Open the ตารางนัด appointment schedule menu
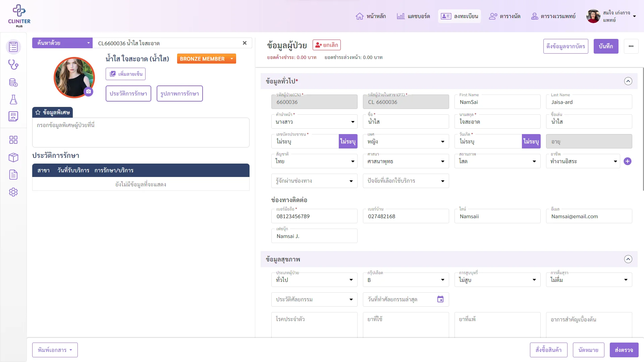644x362 pixels. click(504, 16)
